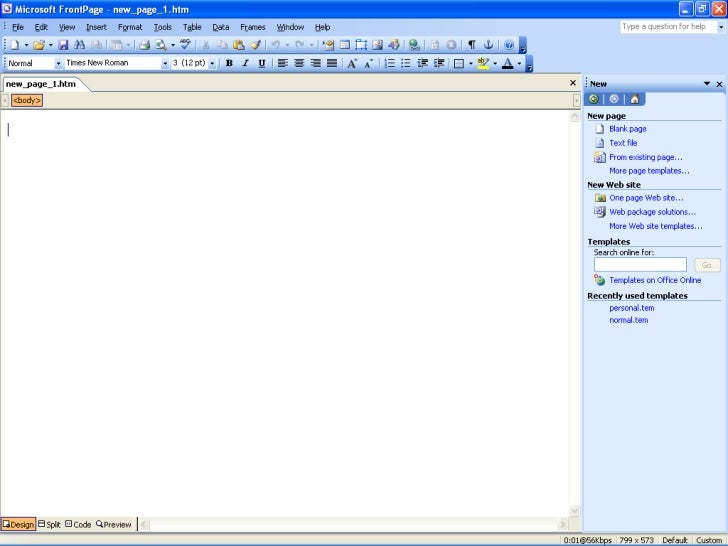Image resolution: width=728 pixels, height=546 pixels.
Task: Go back in the New task pane
Action: click(593, 99)
